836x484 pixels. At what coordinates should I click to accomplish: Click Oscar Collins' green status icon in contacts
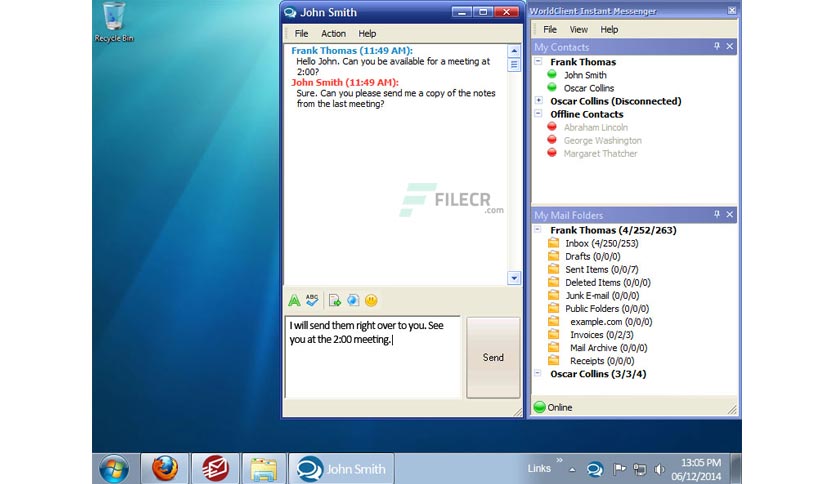click(x=552, y=87)
